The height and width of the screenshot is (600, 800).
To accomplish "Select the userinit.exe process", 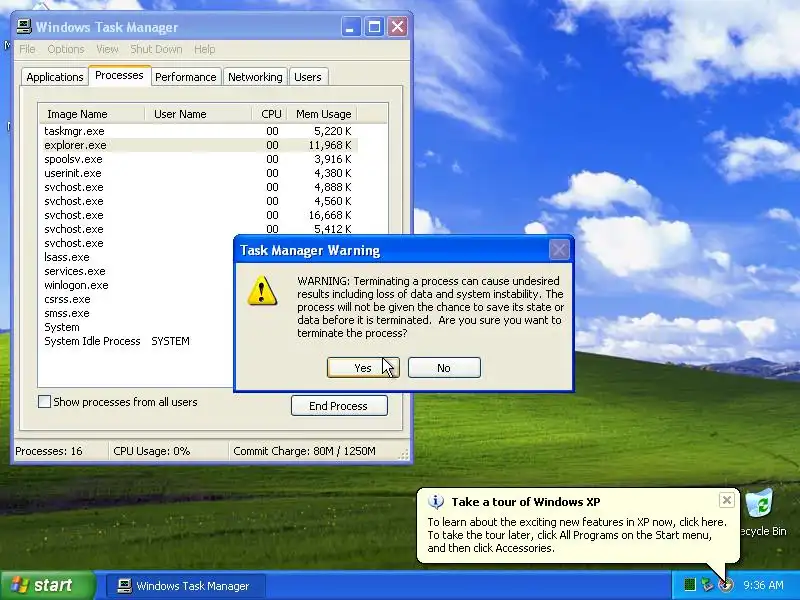I will (72, 173).
